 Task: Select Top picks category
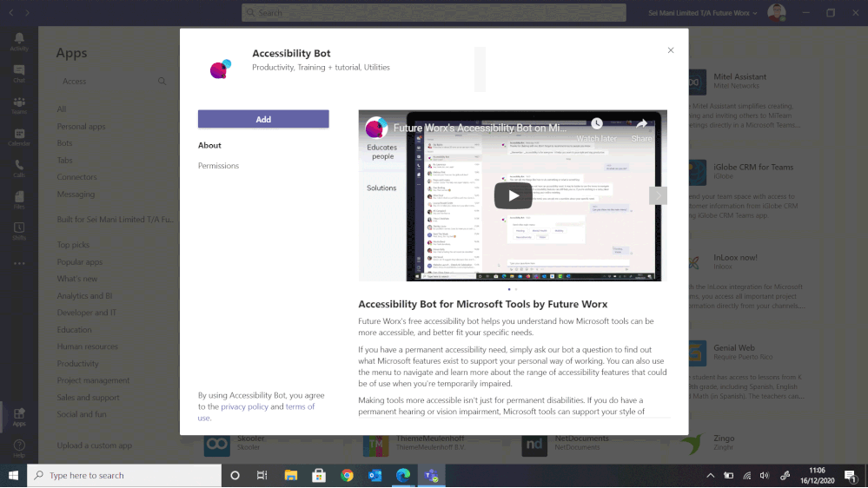[x=73, y=245]
